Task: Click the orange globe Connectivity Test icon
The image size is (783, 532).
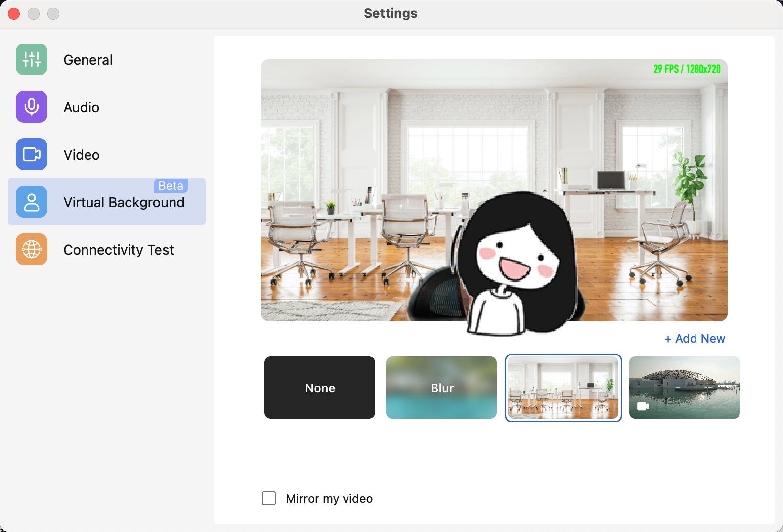Action: [x=32, y=249]
